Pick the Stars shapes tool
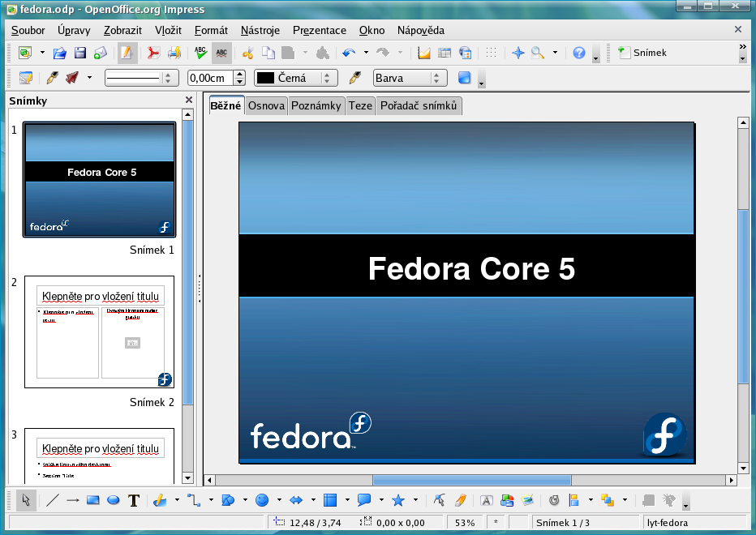This screenshot has height=535, width=756. [x=398, y=501]
